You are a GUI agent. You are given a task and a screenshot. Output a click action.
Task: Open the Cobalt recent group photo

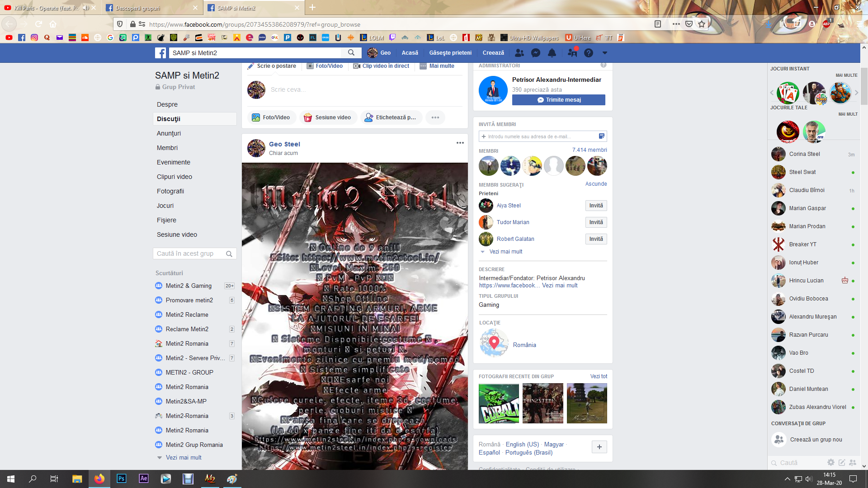[499, 403]
